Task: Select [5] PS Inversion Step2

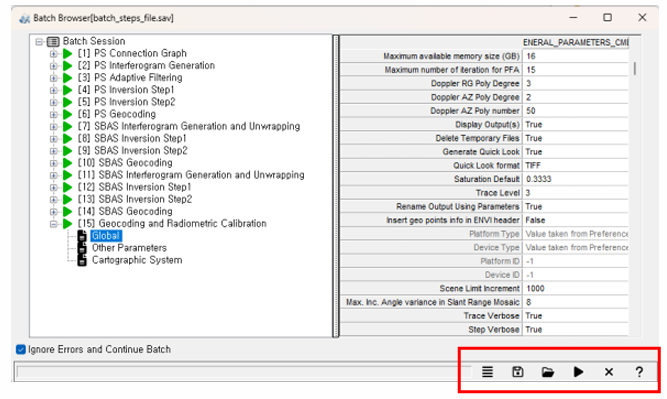Action: pyautogui.click(x=126, y=102)
